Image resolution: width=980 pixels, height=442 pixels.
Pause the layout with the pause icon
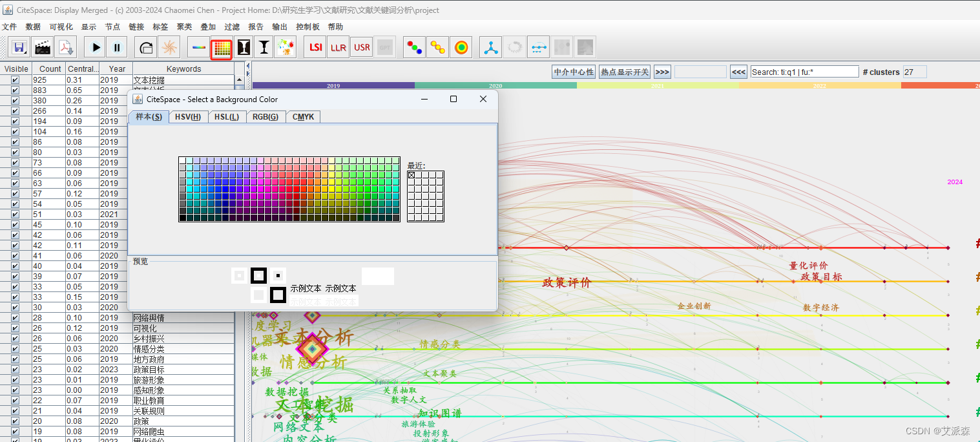(x=117, y=47)
